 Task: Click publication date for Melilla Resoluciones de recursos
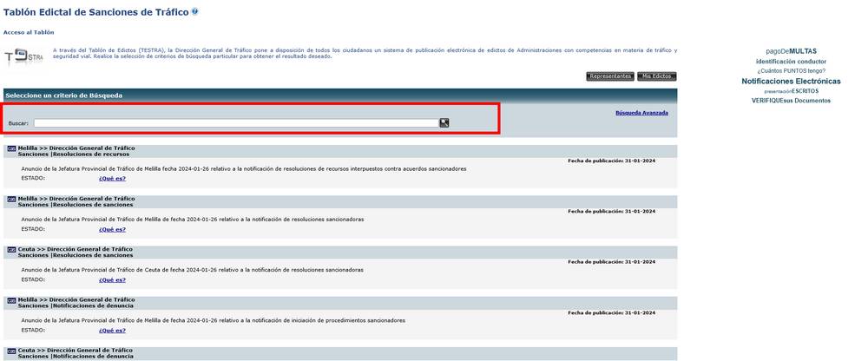point(612,161)
